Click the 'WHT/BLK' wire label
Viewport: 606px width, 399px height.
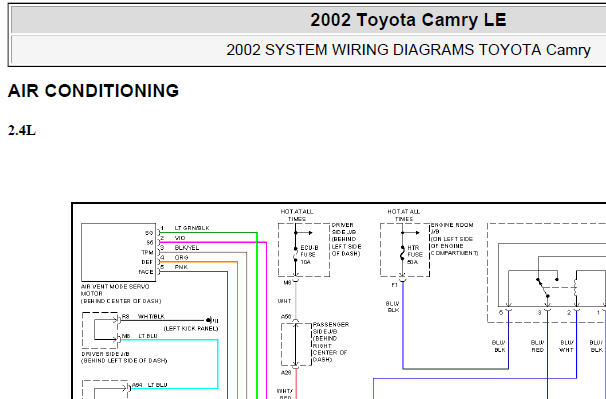point(151,317)
